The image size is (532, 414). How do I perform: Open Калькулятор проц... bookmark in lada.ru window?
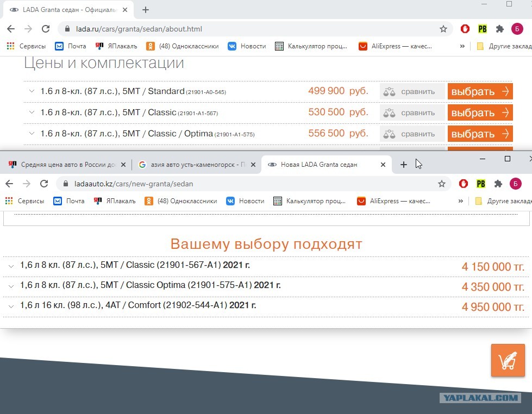tap(311, 46)
